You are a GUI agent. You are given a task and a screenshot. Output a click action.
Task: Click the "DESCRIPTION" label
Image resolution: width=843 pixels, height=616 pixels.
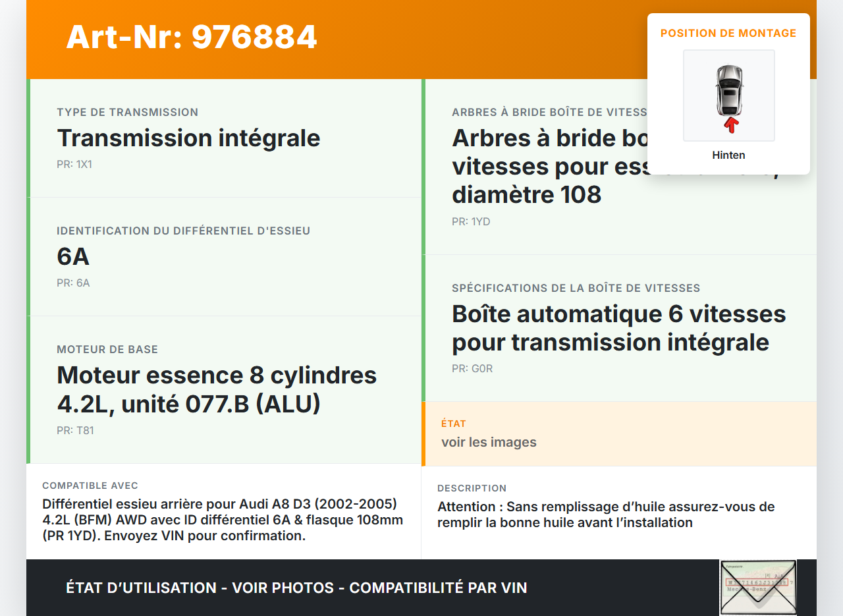click(472, 488)
